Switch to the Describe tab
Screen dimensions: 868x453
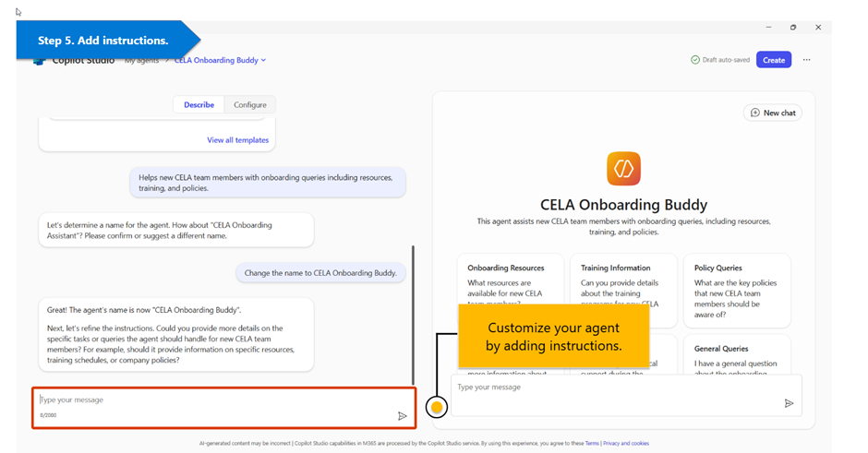[x=199, y=104]
